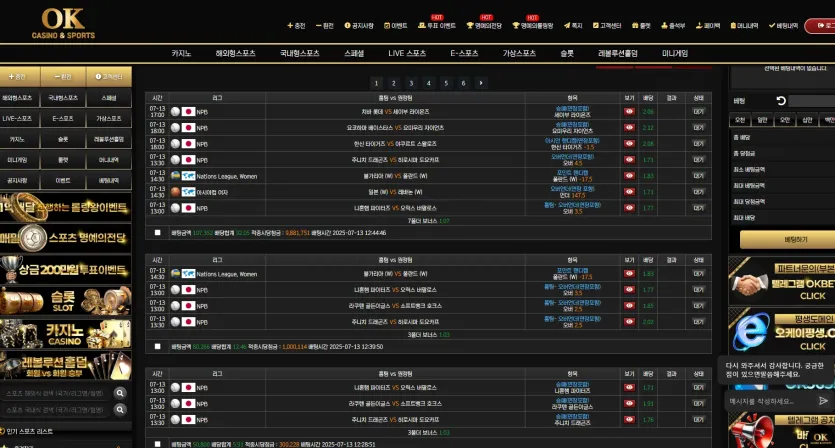The image size is (835, 448).
Task: Open 이벤트 in the top header
Action: click(396, 26)
